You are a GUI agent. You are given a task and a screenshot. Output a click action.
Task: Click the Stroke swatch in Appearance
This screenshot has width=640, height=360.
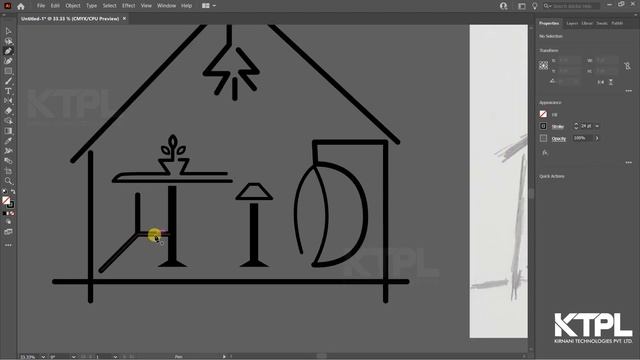pos(543,126)
